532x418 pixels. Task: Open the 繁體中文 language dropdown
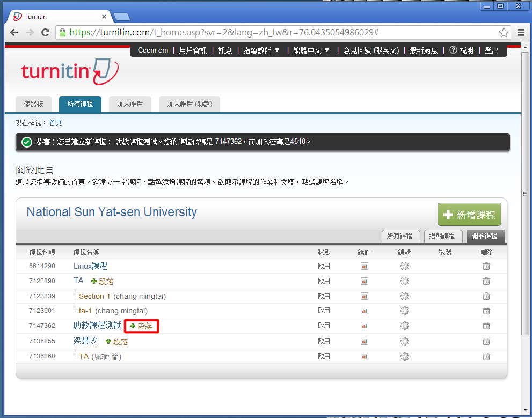311,50
